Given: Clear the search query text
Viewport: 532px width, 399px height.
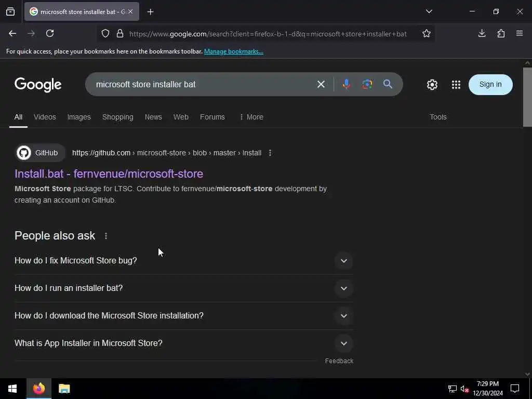Looking at the screenshot, I should (321, 84).
